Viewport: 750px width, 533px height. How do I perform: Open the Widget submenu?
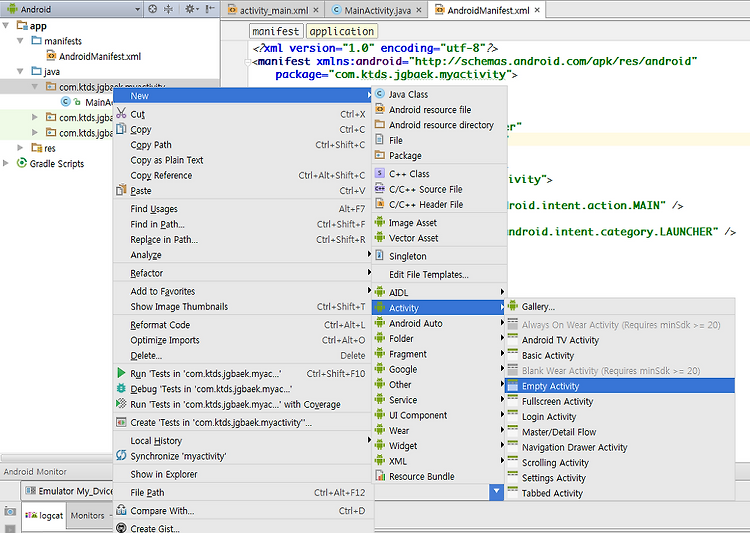[439, 445]
